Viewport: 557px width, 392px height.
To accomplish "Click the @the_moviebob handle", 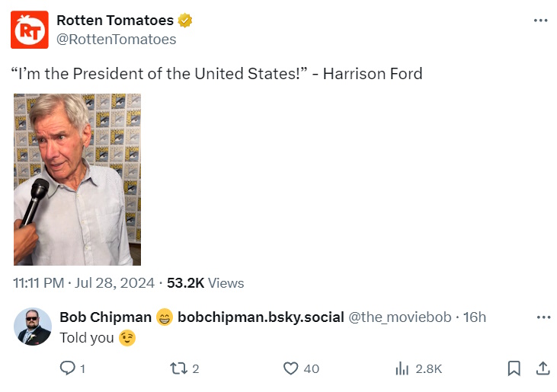I will click(x=399, y=317).
